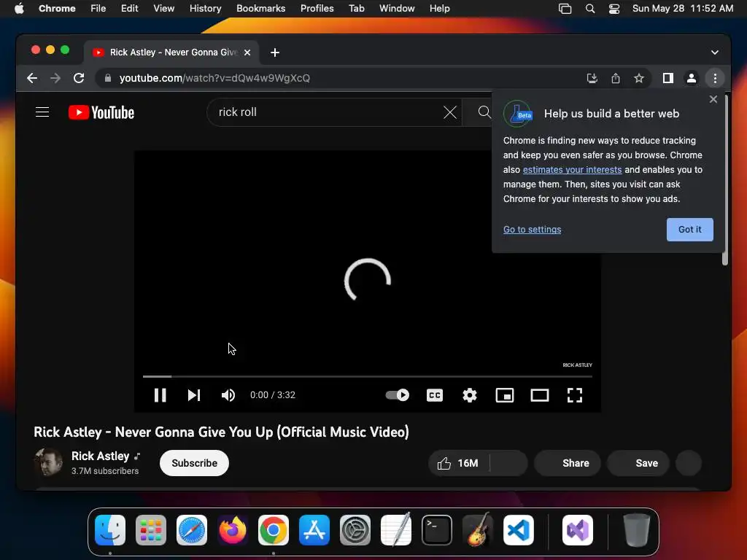Go forward in browser history
Image resolution: width=747 pixels, height=560 pixels.
tap(55, 78)
